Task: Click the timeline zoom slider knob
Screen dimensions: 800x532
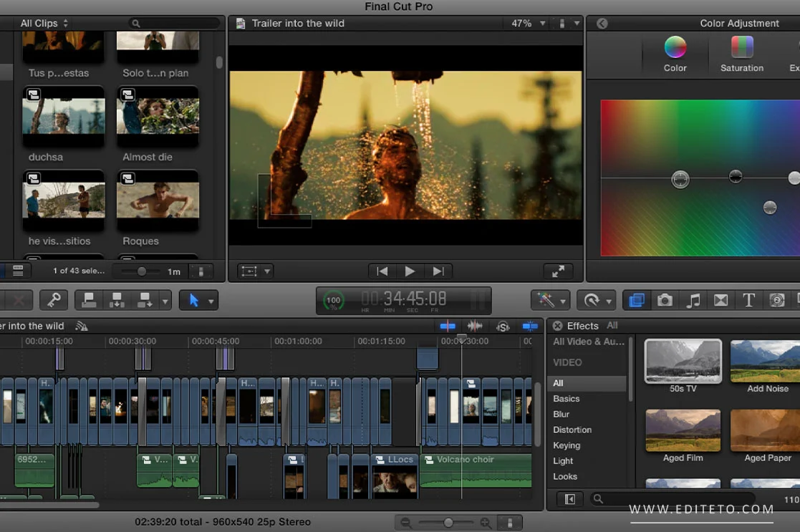Action: 448,522
